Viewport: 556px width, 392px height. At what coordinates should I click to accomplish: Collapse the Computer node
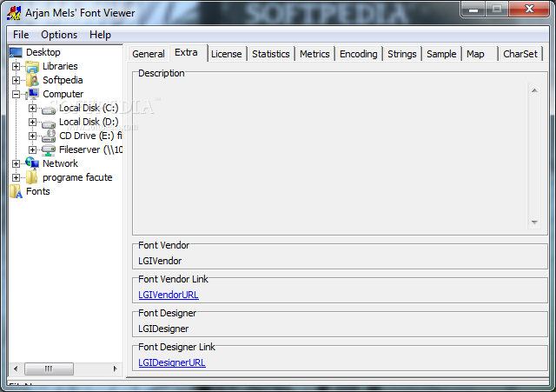[16, 94]
